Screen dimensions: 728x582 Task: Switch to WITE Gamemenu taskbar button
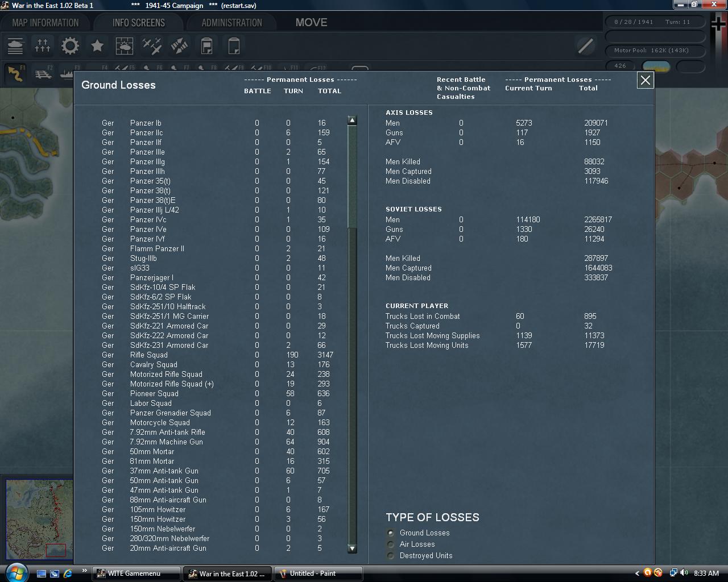click(x=136, y=573)
